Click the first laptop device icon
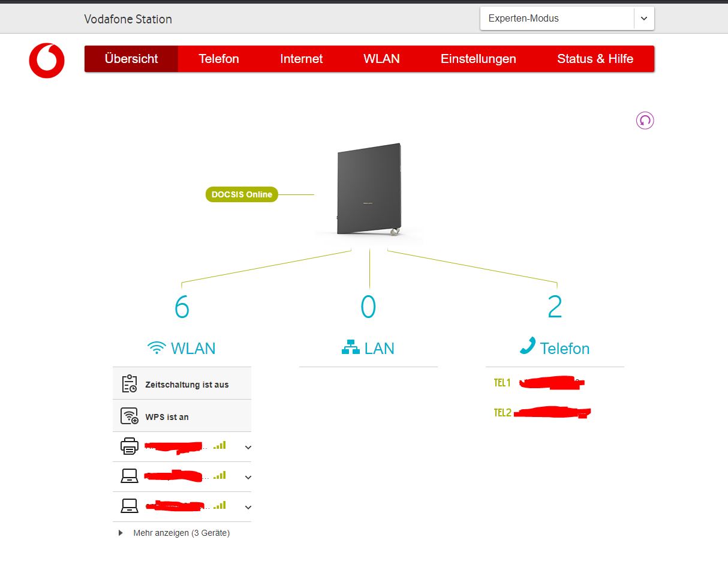This screenshot has width=728, height=564. pyautogui.click(x=130, y=476)
